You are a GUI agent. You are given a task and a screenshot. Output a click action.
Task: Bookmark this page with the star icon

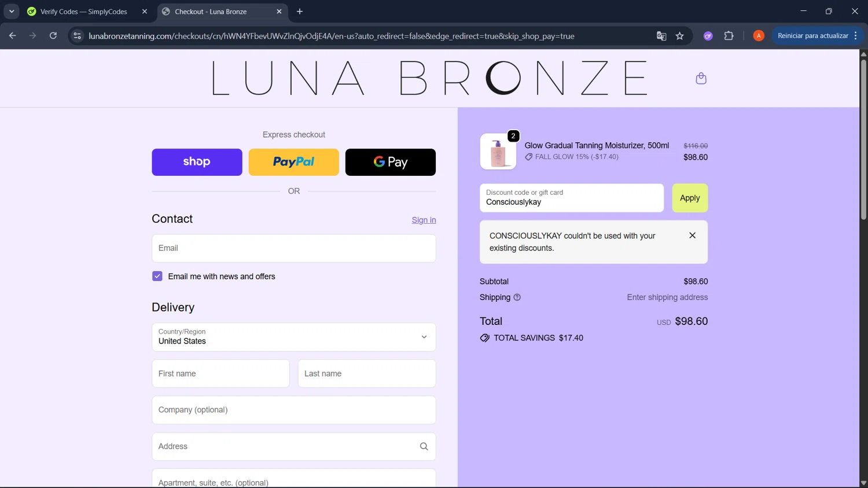click(680, 36)
